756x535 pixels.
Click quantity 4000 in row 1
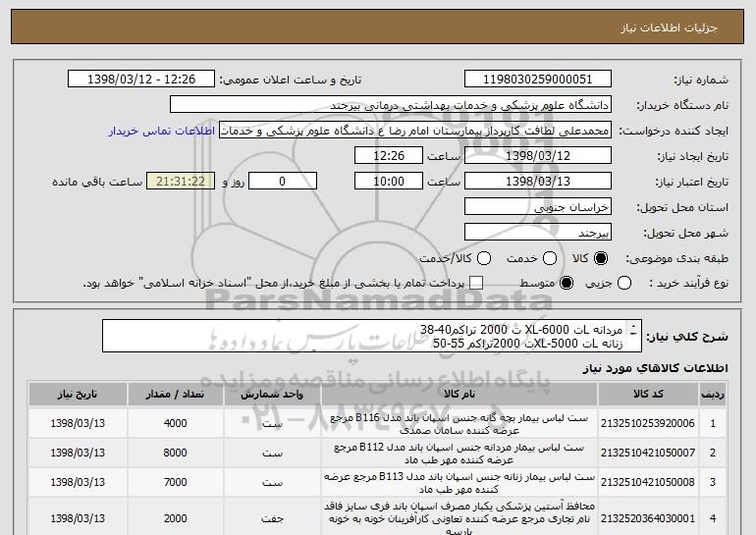pos(175,424)
